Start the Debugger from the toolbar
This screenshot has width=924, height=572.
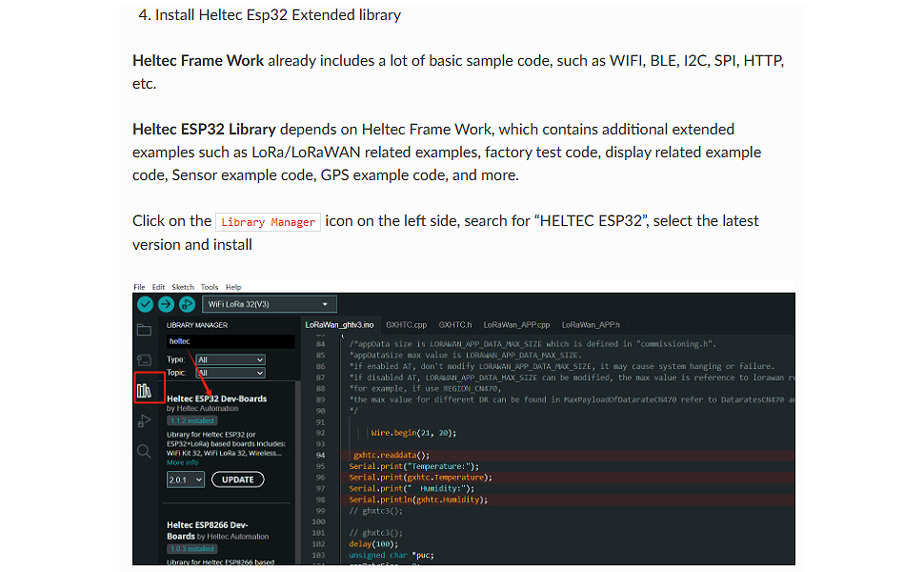click(187, 304)
